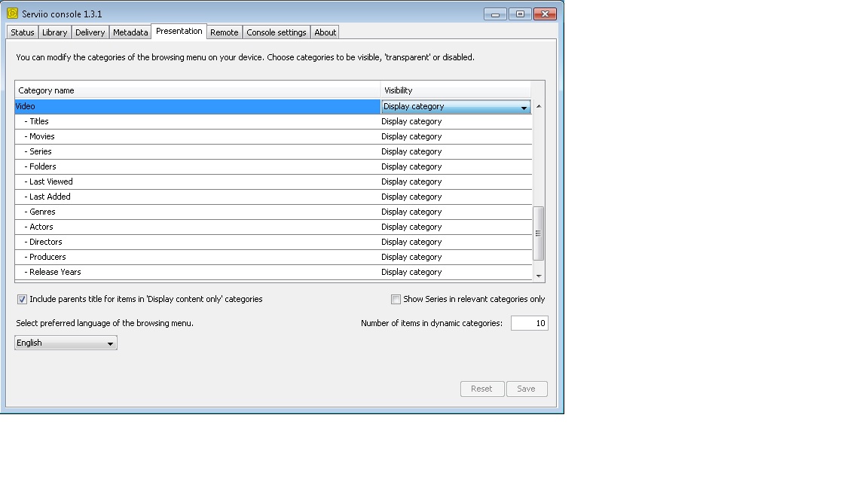
Task: Toggle Include parents title checkbox
Action: (23, 299)
